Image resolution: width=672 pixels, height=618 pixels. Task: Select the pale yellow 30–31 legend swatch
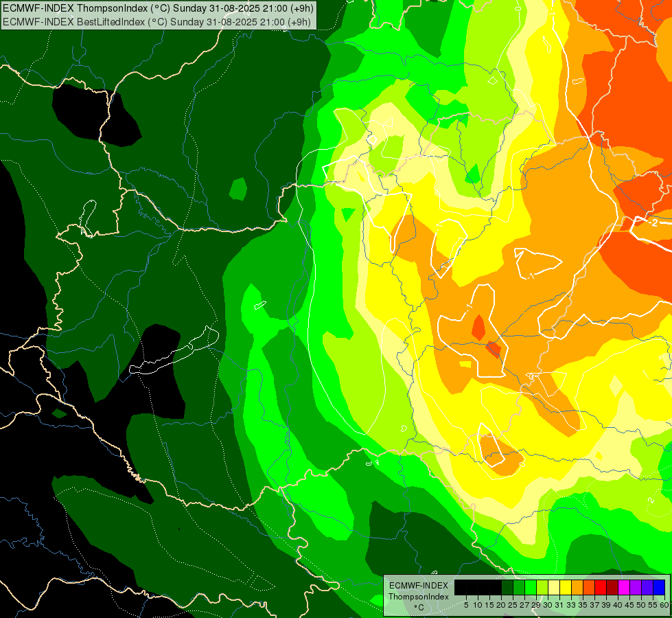pyautogui.click(x=554, y=587)
